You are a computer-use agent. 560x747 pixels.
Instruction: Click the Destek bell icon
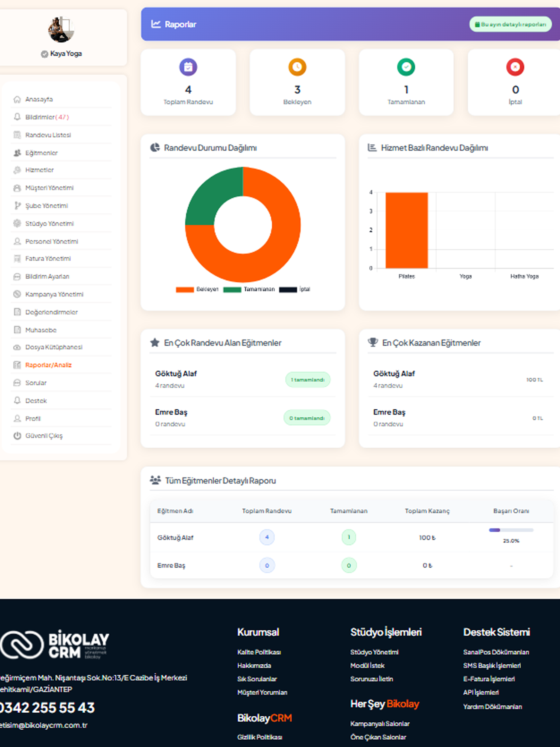[x=17, y=401]
